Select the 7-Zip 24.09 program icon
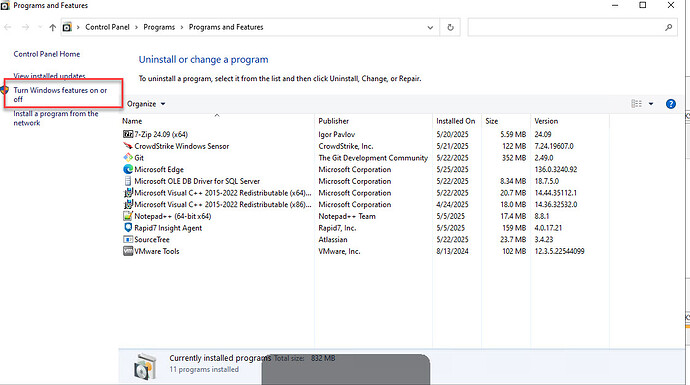The height and width of the screenshot is (385, 690). (x=128, y=134)
